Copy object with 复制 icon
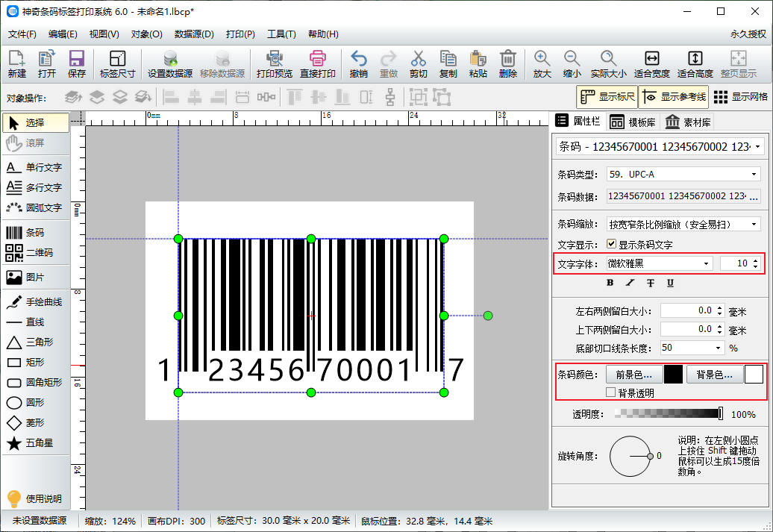The height and width of the screenshot is (532, 773). pos(448,64)
